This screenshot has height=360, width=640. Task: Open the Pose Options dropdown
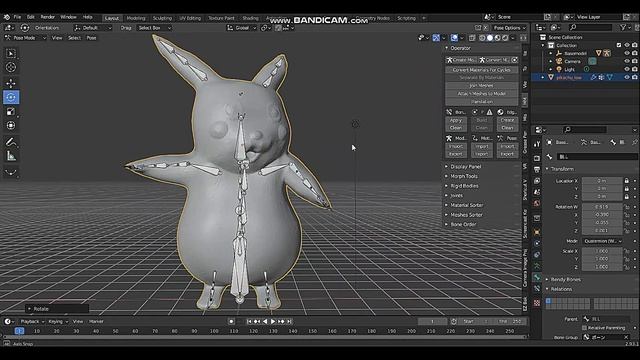click(510, 28)
